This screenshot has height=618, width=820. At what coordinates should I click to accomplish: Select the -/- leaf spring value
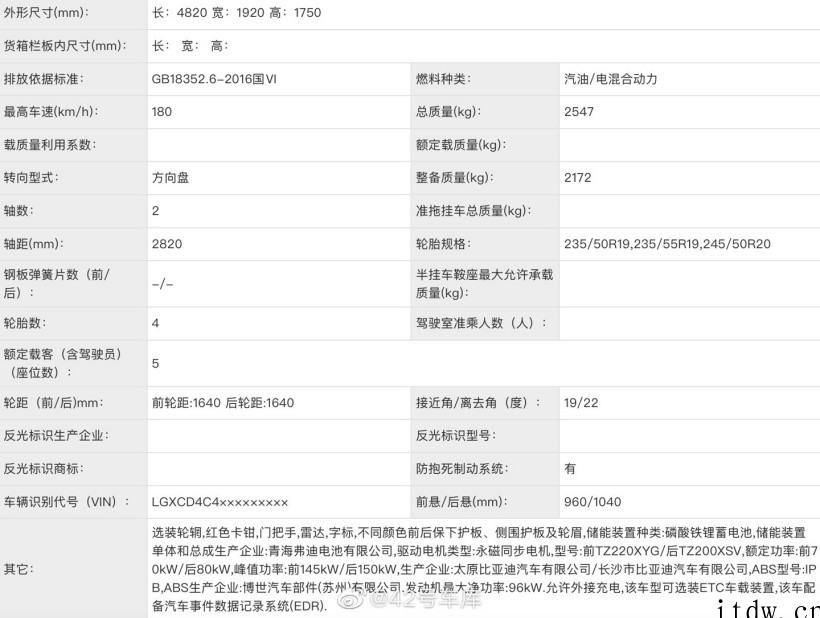click(162, 284)
